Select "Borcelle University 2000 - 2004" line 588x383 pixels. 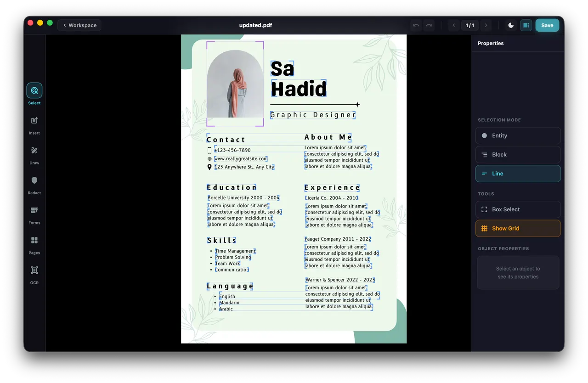243,198
